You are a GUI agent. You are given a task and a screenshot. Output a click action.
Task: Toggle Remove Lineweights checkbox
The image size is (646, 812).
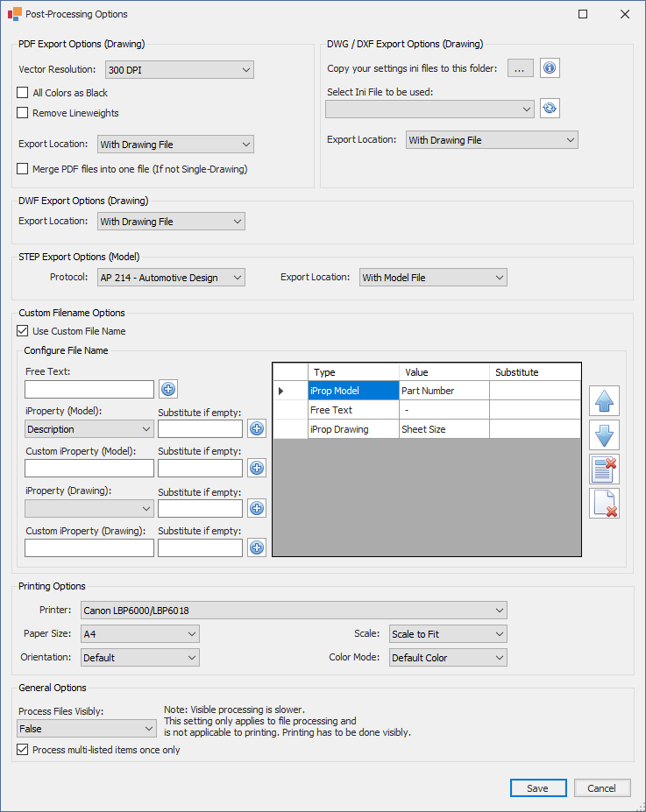coord(23,113)
